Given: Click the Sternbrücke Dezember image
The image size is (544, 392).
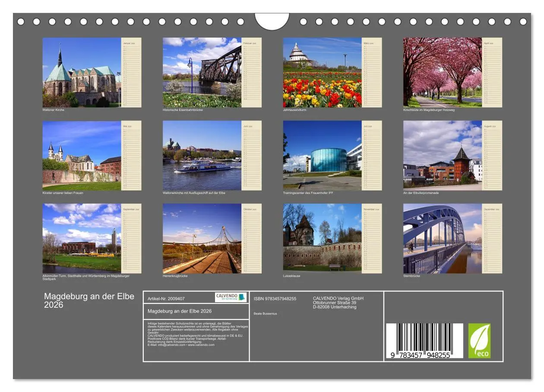Looking at the screenshot, I should tap(443, 237).
